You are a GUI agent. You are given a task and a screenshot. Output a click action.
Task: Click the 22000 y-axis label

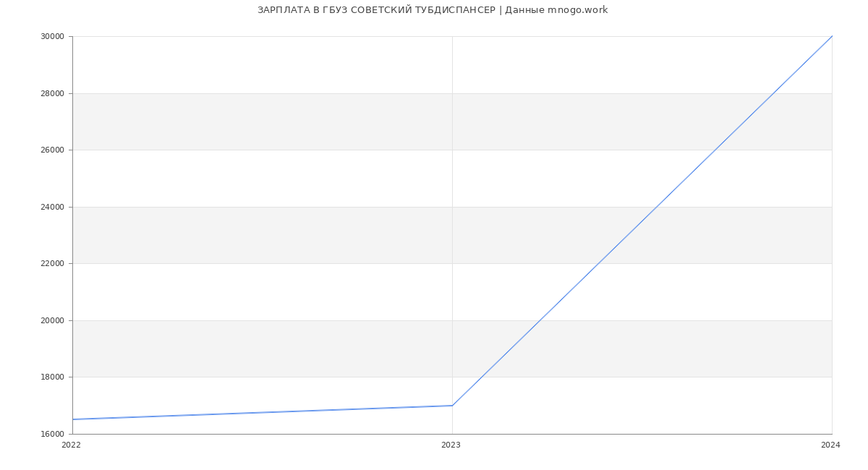click(x=52, y=263)
